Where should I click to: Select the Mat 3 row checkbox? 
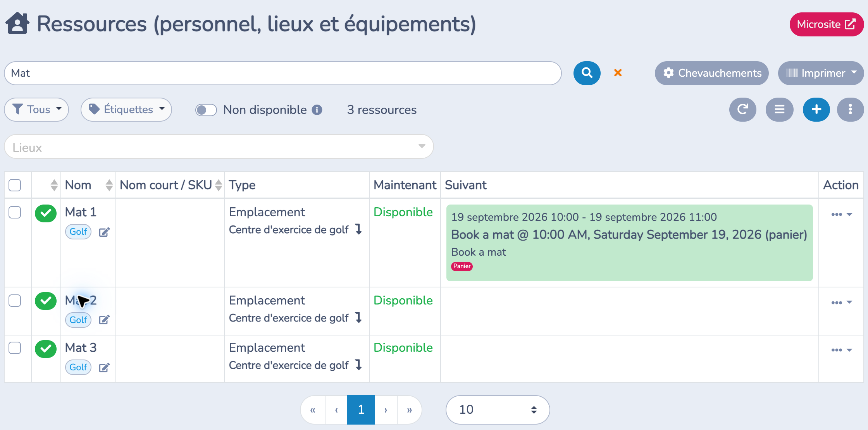point(15,348)
